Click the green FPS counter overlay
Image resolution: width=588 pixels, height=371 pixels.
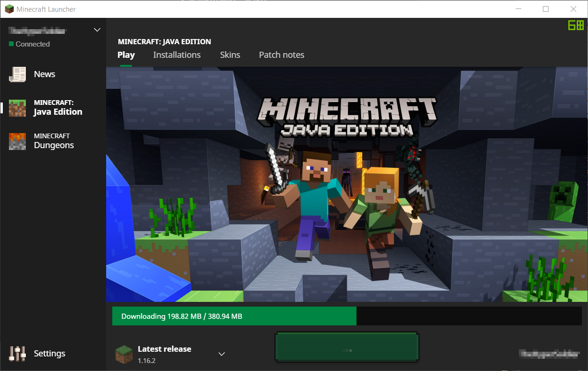575,25
